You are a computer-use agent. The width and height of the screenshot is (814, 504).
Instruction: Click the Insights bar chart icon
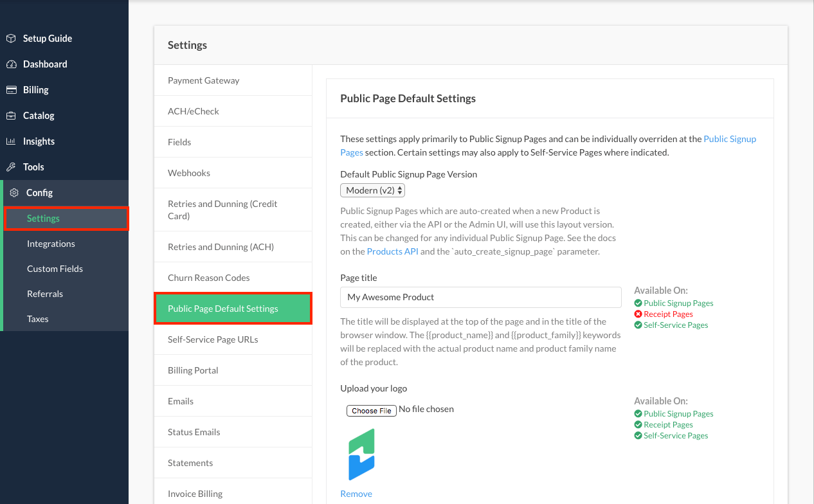tap(11, 141)
